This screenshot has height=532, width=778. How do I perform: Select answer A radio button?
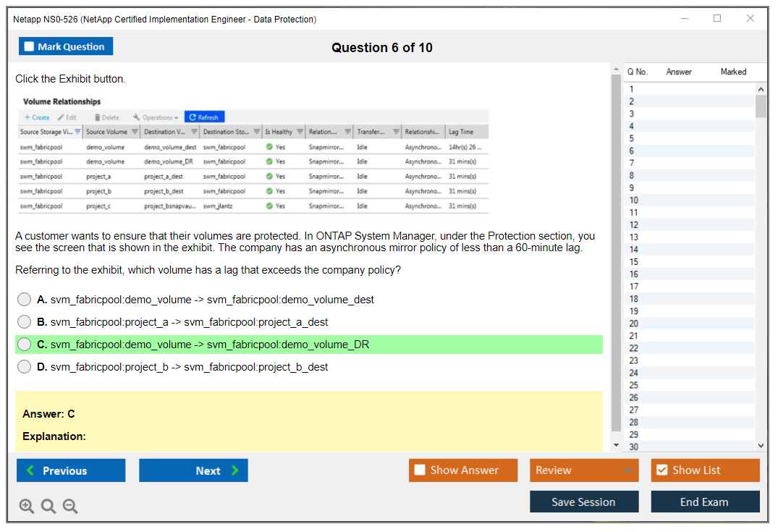pos(25,300)
